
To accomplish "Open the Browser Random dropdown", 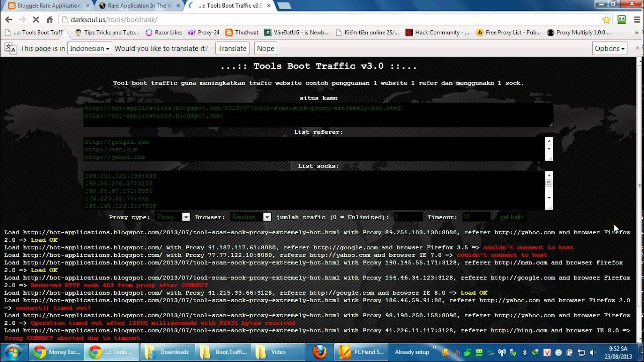I will click(x=251, y=217).
